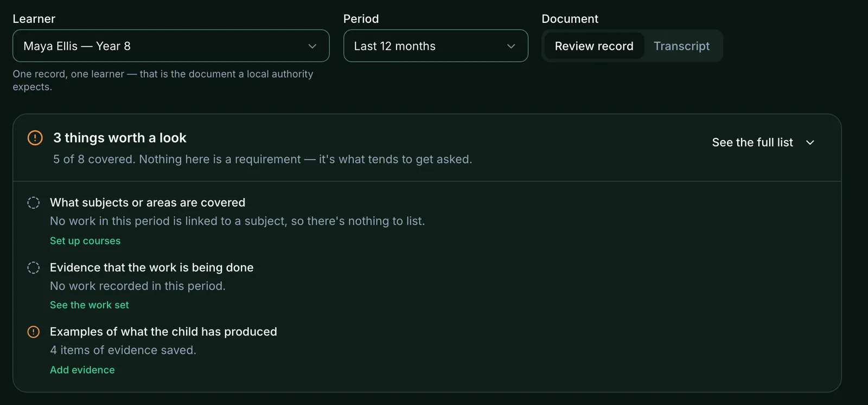Click the chevron next to 'See the full list'
The image size is (868, 405).
(x=810, y=142)
